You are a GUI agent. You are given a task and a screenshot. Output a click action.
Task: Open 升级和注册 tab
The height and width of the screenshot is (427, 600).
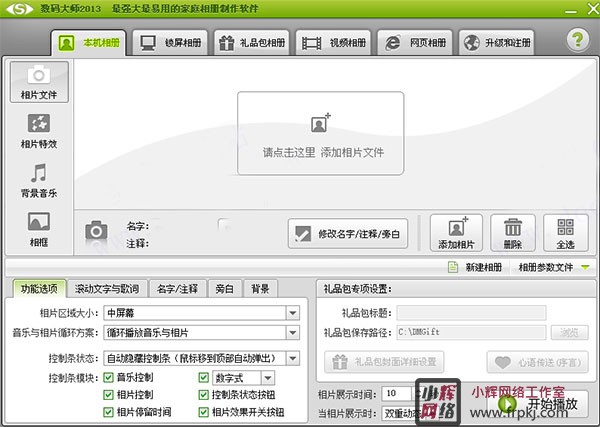[x=497, y=42]
